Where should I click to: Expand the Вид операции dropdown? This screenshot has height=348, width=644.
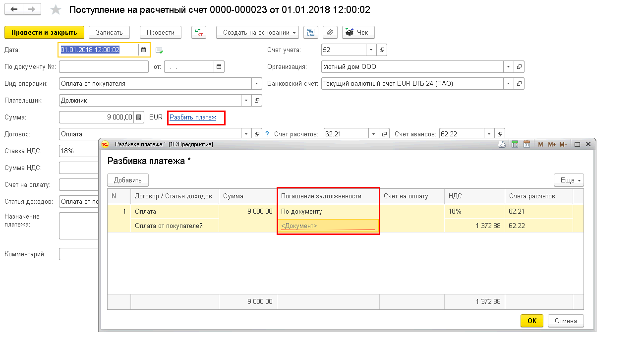pyautogui.click(x=256, y=84)
